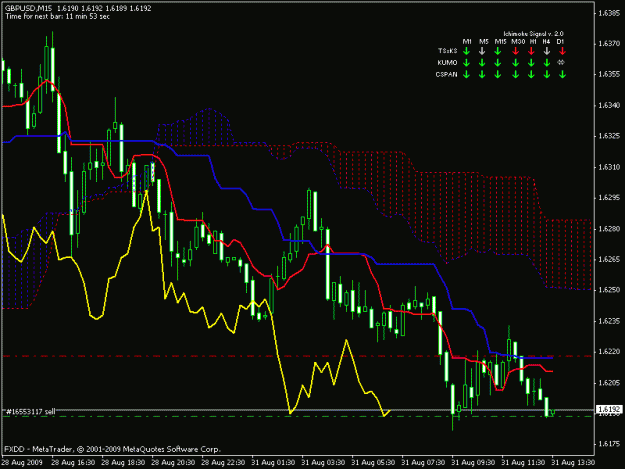Click the CSPAN down arrow under M30
This screenshot has height=469, width=625.
[x=515, y=74]
